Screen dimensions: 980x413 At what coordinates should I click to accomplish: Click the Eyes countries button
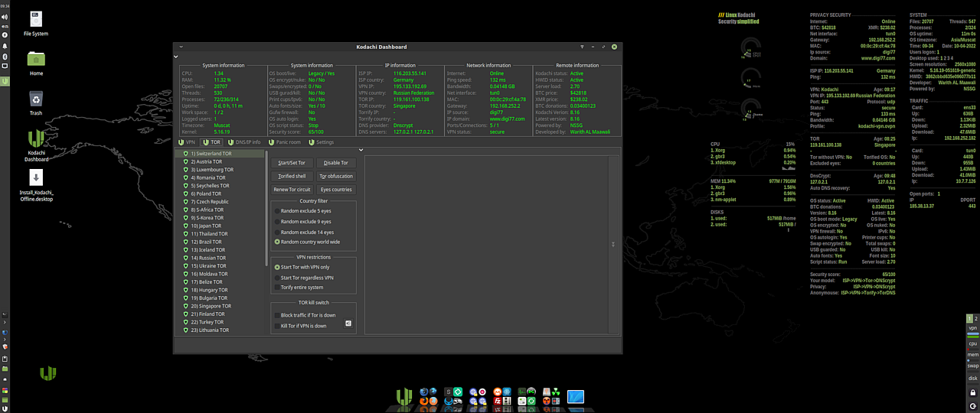[x=336, y=190]
